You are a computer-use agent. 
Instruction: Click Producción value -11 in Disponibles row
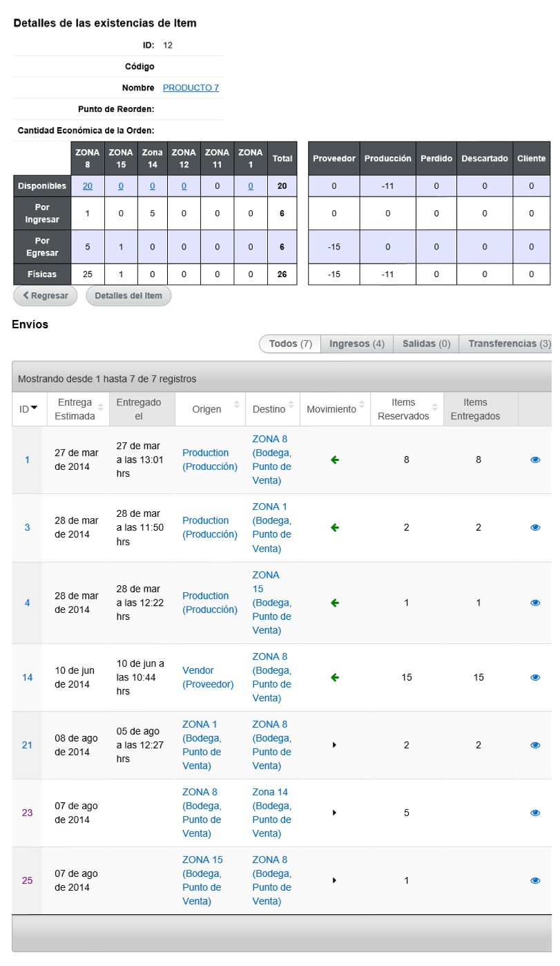click(387, 186)
